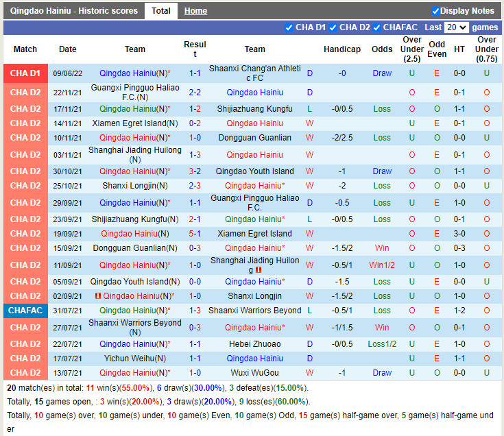Image resolution: width=504 pixels, height=436 pixels.
Task: Click Wuxi WuGou team link
Action: tap(254, 373)
